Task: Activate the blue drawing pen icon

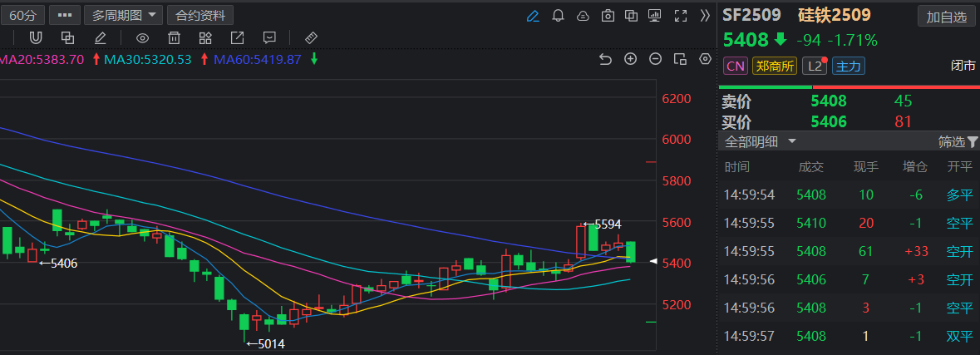Action: coord(533,16)
